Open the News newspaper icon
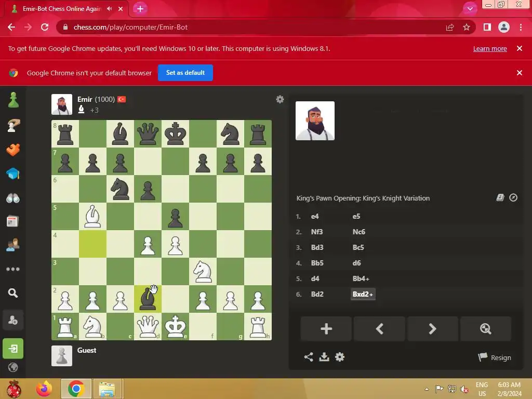The image size is (532, 399). [x=12, y=221]
